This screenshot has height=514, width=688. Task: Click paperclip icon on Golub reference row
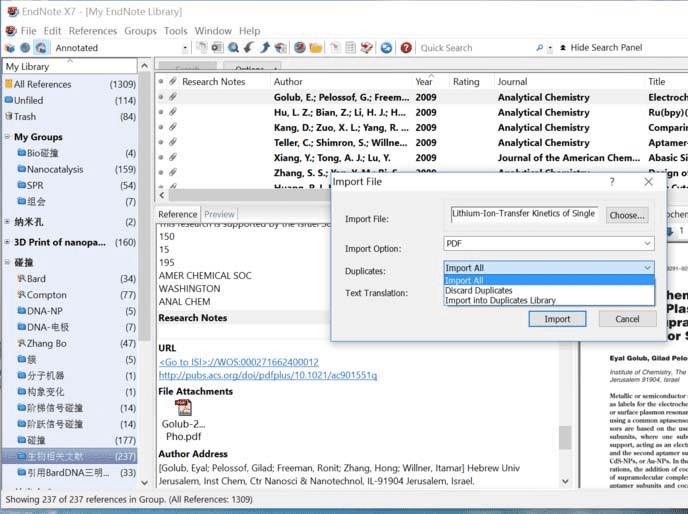point(172,97)
